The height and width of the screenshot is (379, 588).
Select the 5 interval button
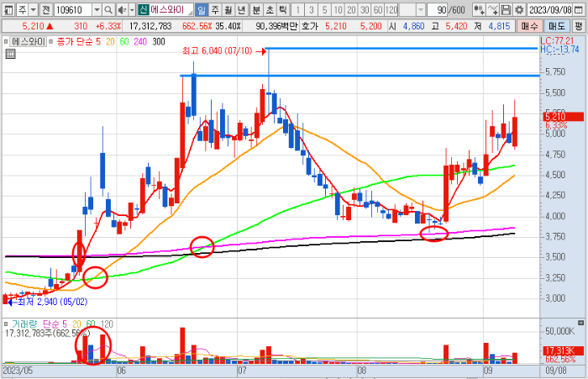(325, 9)
